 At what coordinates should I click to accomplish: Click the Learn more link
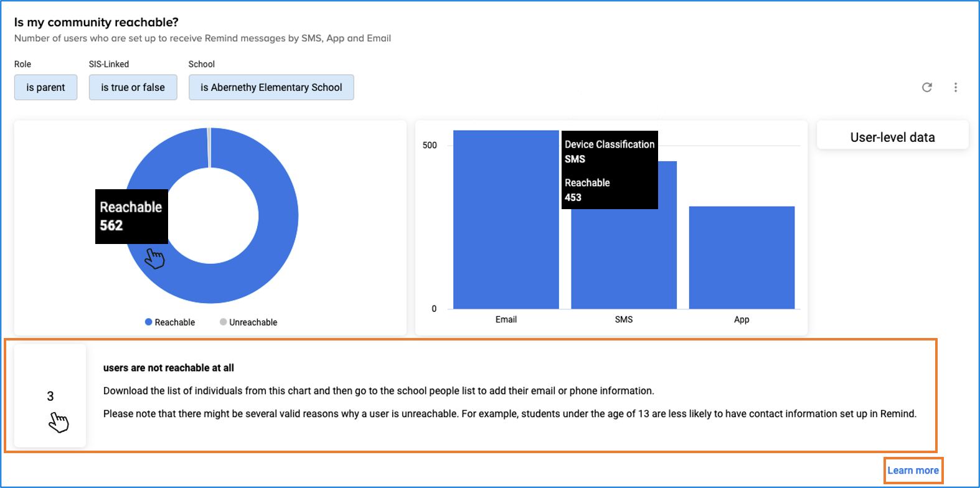913,471
